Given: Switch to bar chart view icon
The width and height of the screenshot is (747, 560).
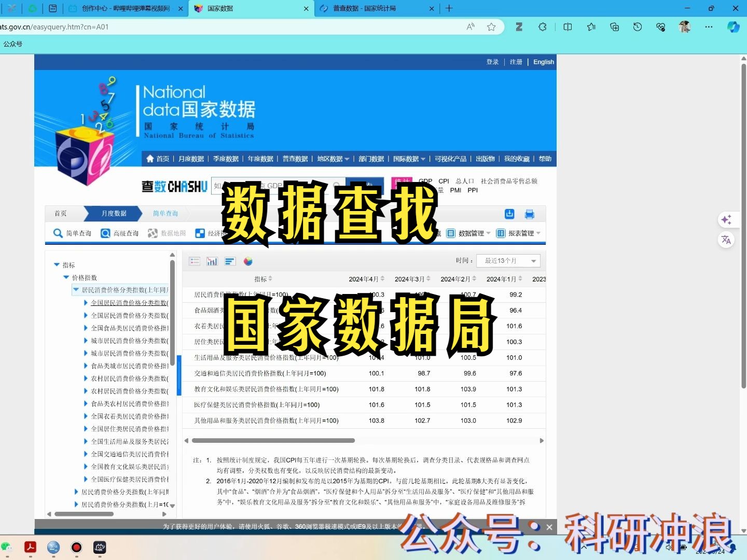Looking at the screenshot, I should click(212, 261).
